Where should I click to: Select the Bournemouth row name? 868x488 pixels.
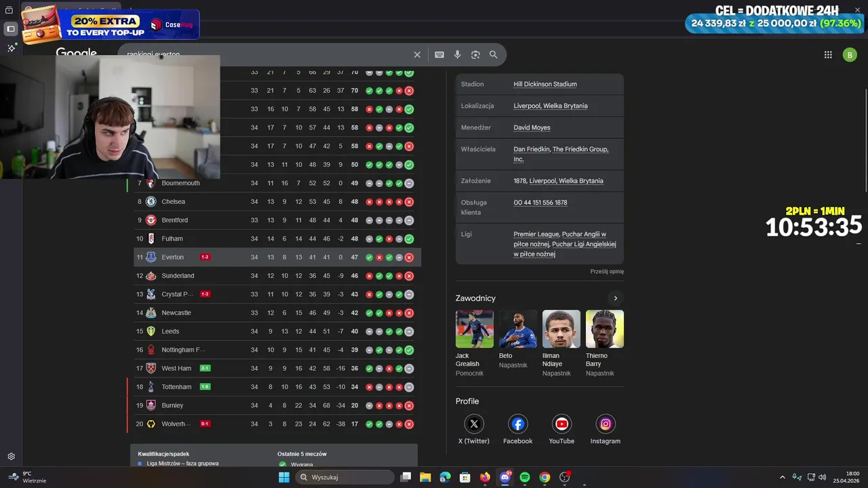[x=180, y=183]
